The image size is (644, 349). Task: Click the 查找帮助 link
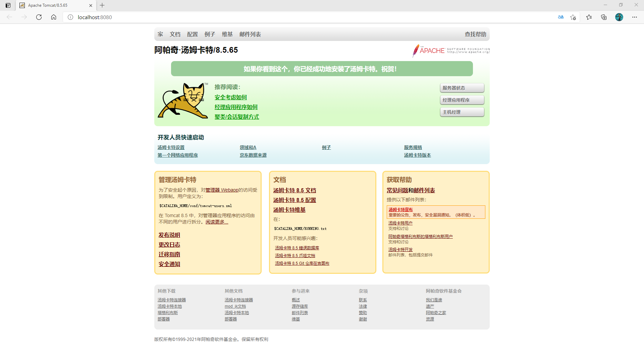click(476, 34)
